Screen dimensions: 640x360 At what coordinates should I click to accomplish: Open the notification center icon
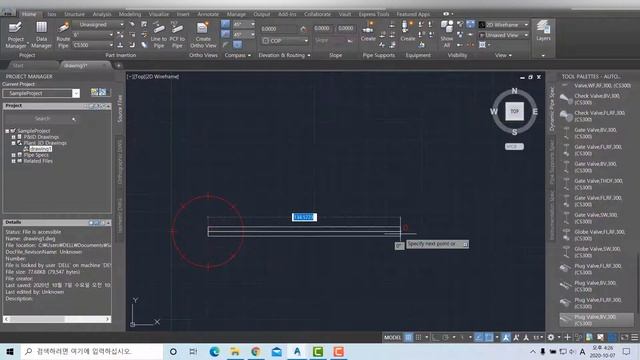627,351
